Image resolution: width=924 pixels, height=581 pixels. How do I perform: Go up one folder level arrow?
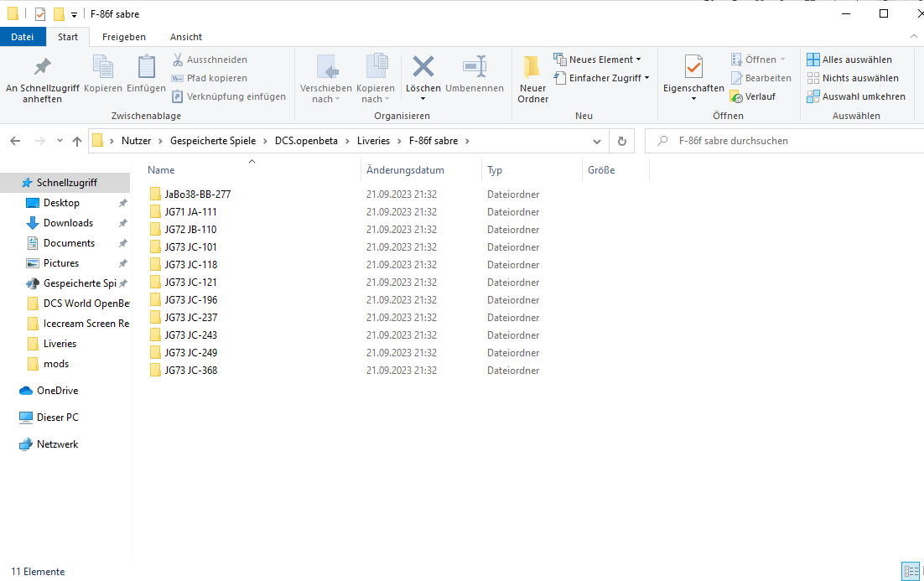pyautogui.click(x=76, y=141)
